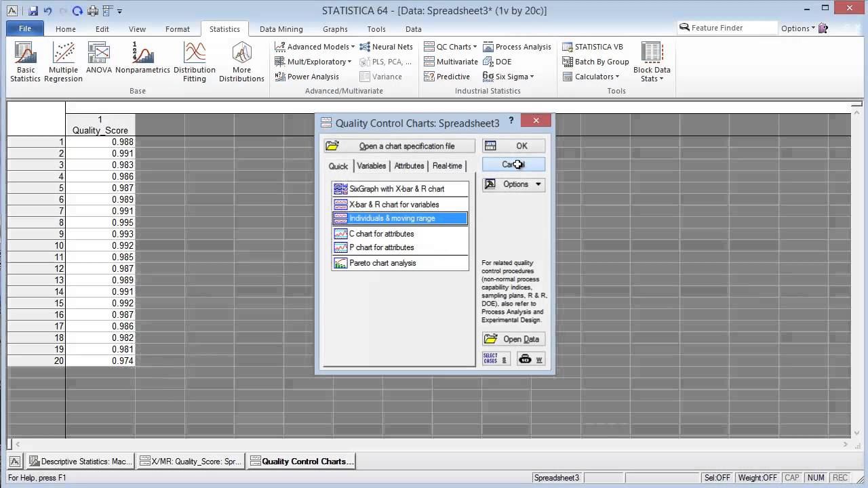Open Distribution Fitting tool

(195, 62)
